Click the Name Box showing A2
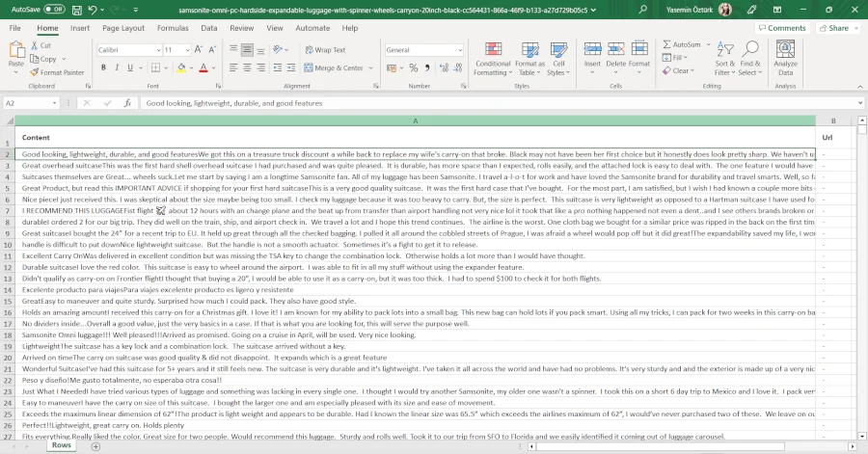 (x=31, y=103)
